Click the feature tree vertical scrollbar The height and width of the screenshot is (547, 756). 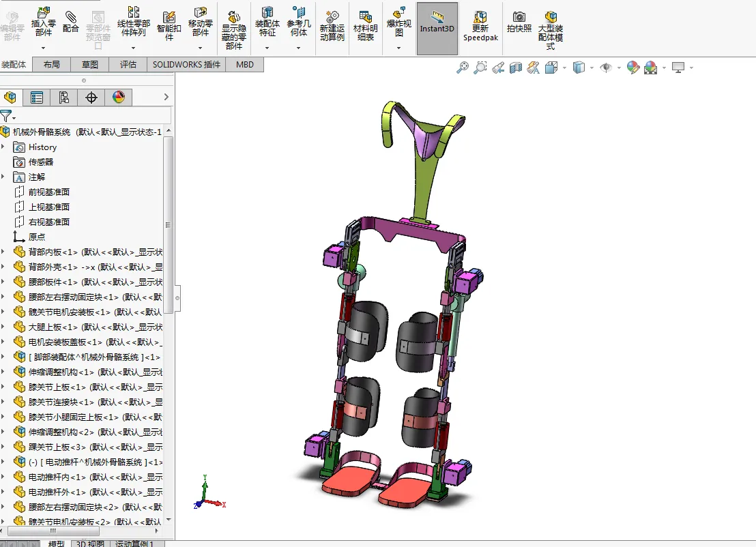[x=169, y=225]
